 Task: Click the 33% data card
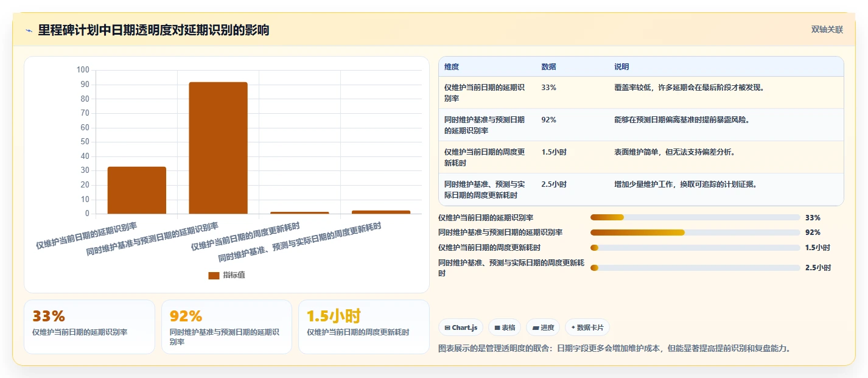point(89,327)
